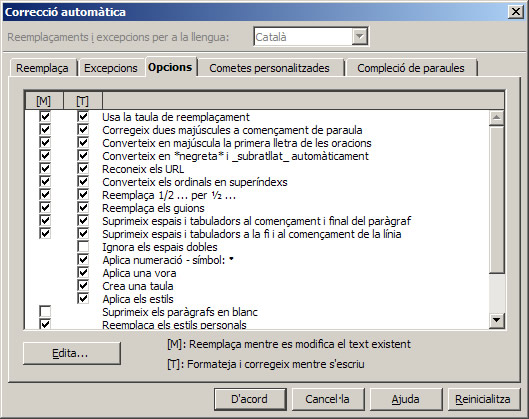529x419 pixels.
Task: Enable Ignora els espais dobles checkbox
Action: 83,247
